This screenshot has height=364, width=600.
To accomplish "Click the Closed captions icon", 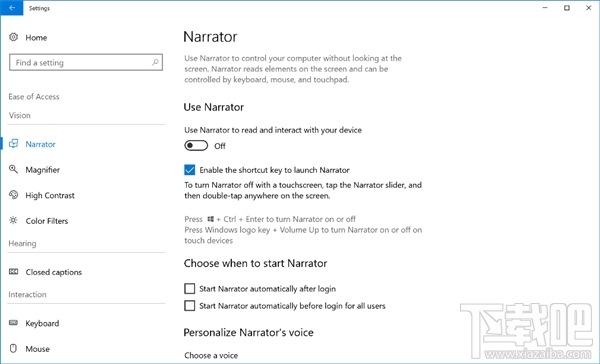I will [13, 272].
